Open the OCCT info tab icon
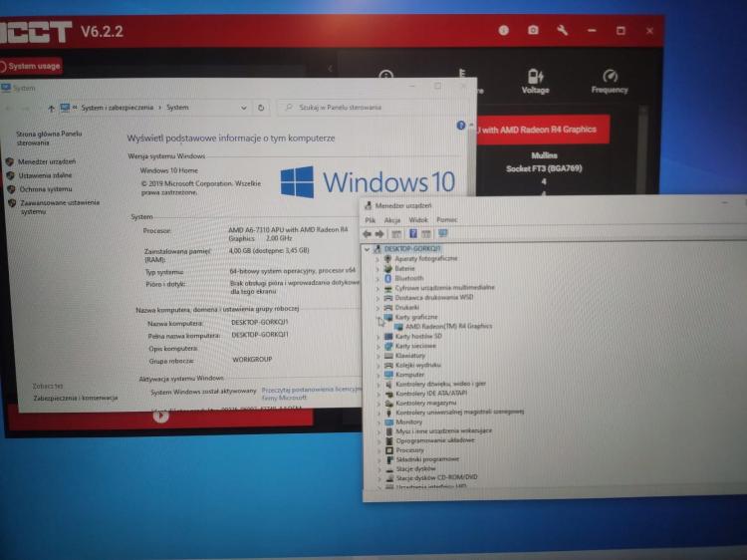The height and width of the screenshot is (560, 747). tap(385, 75)
